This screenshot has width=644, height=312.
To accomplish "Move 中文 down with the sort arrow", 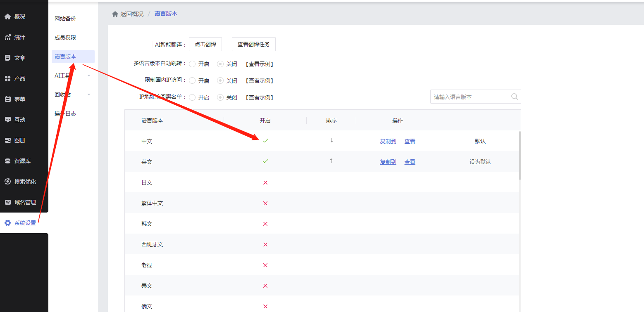I will point(331,141).
